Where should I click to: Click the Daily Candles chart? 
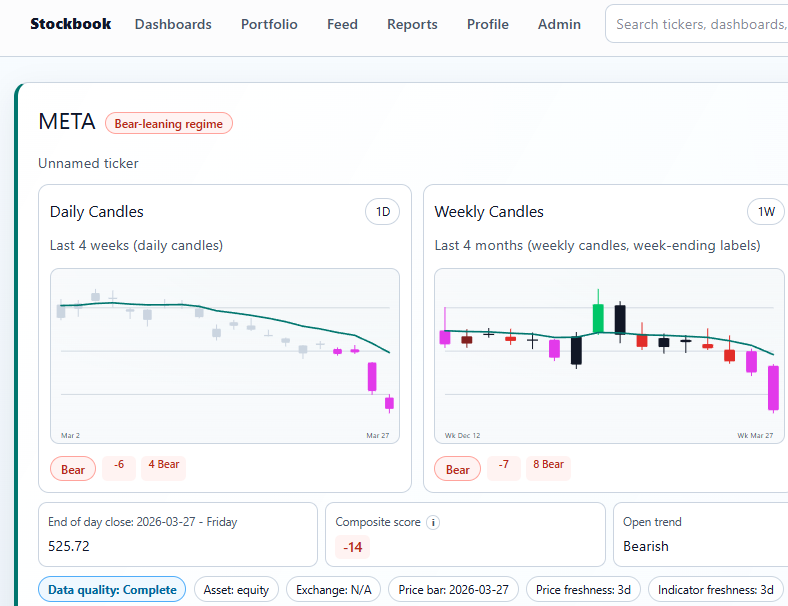[x=225, y=356]
